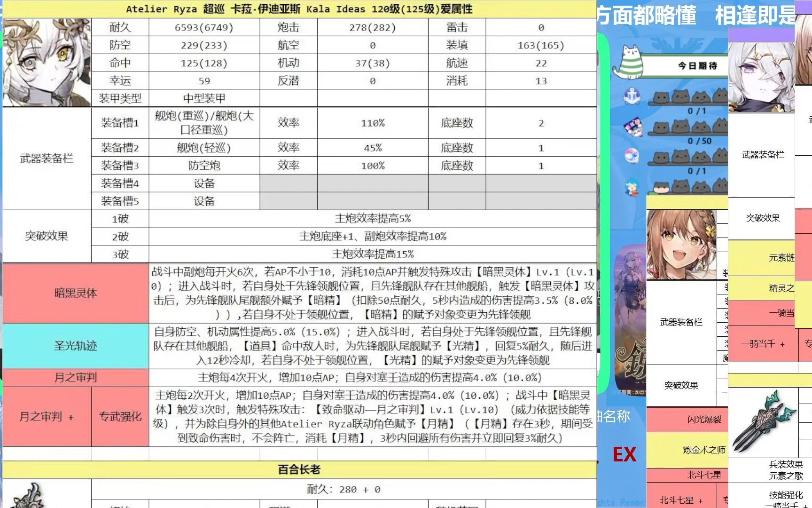Select the 耐久: 280 + 0 cell

344,490
